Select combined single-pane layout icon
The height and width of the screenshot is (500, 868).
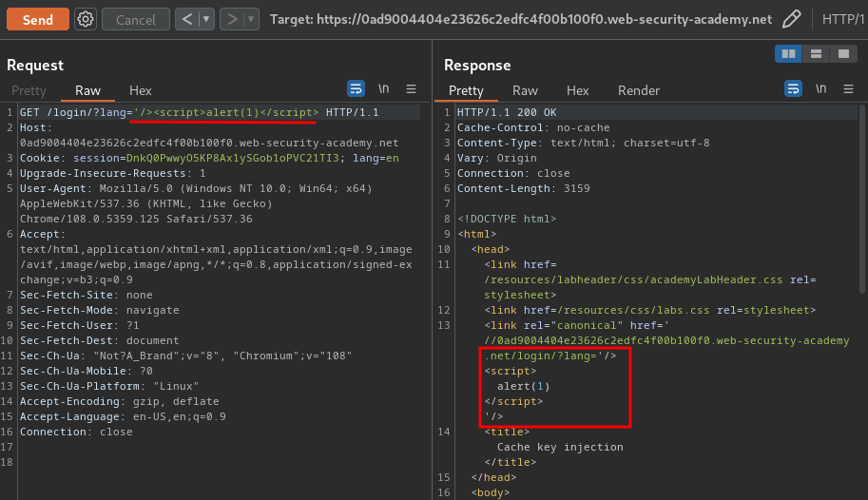click(x=843, y=54)
